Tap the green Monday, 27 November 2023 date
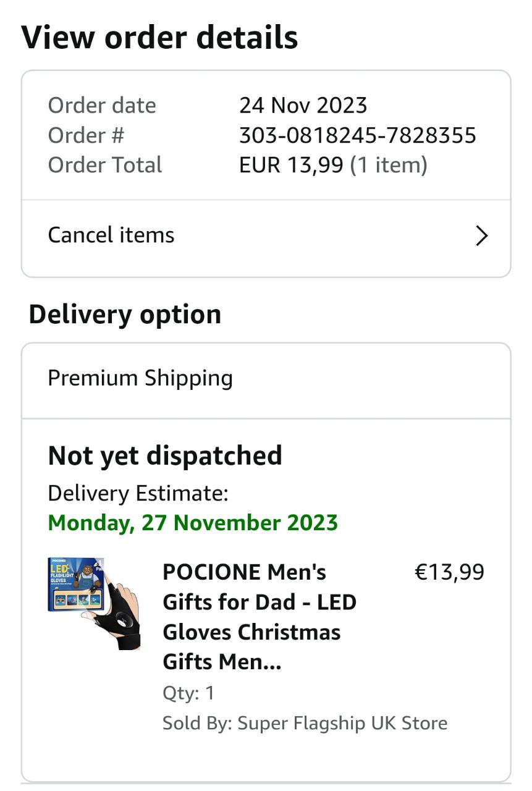This screenshot has height=791, width=532. tap(193, 523)
